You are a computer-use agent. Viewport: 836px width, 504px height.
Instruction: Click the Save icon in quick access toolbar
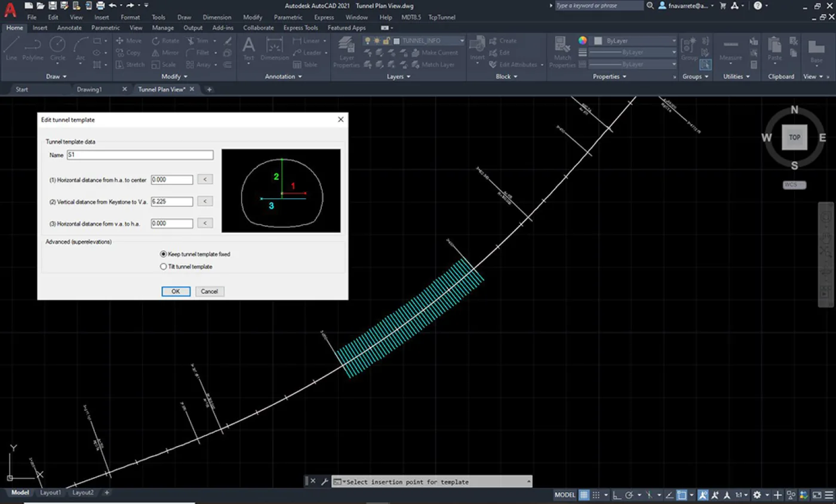[52, 5]
